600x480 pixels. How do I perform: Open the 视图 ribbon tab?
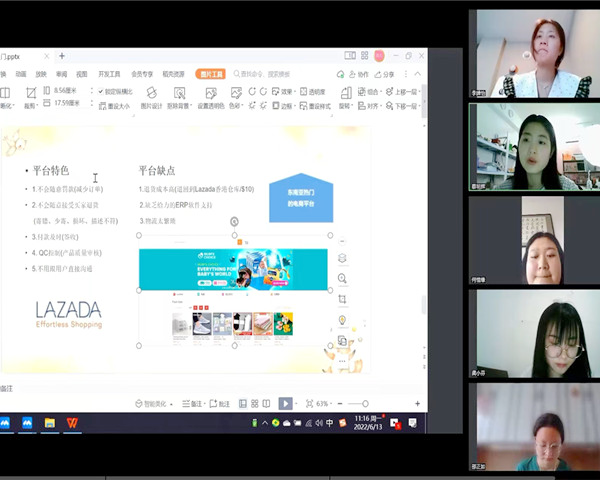82,74
